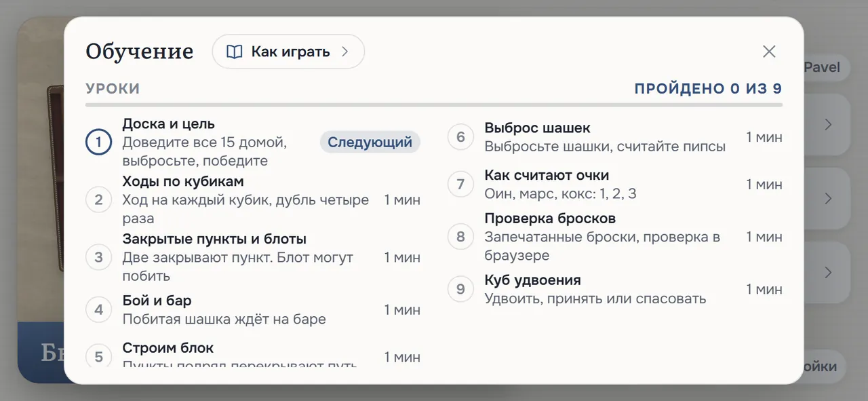The image size is (868, 401).
Task: Select lesson number 2 circle icon
Action: pos(98,199)
